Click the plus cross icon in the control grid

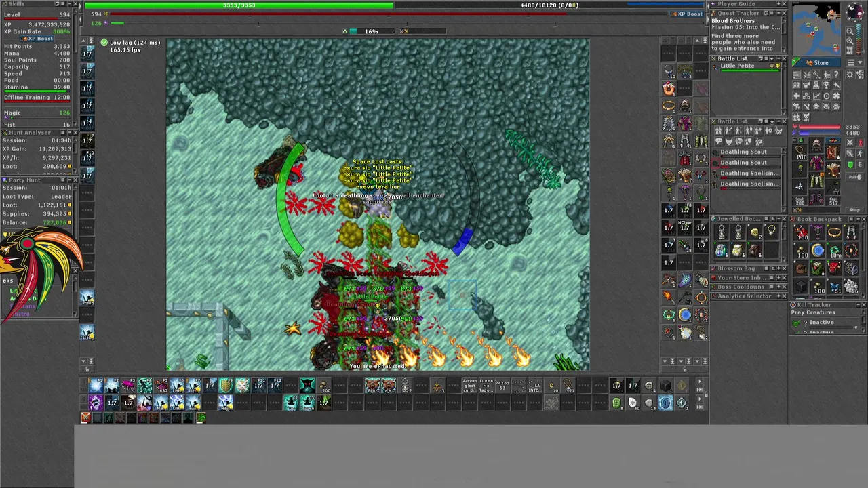[797, 96]
